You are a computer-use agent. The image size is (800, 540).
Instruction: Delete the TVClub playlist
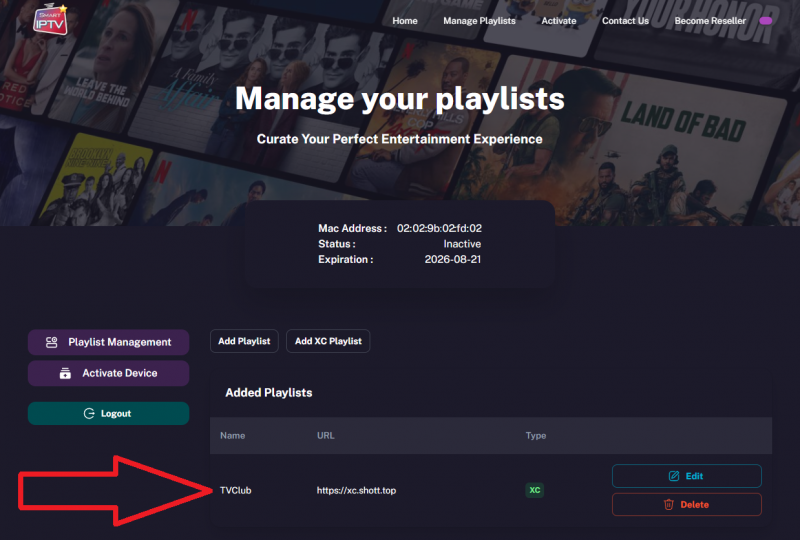coord(687,505)
